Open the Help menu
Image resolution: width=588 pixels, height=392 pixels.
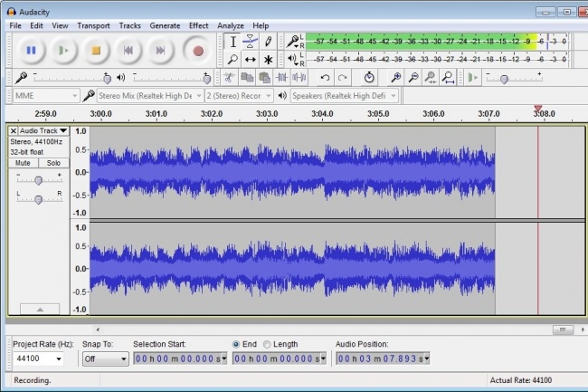pyautogui.click(x=261, y=25)
